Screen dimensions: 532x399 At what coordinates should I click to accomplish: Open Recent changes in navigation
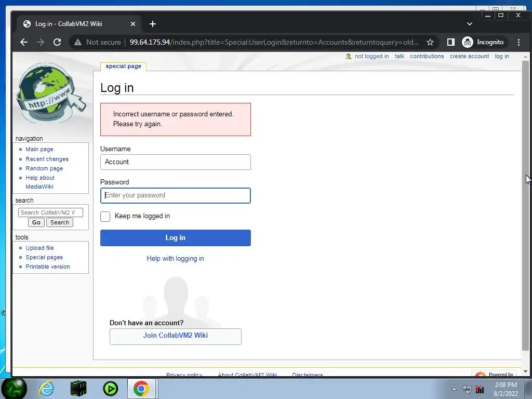47,159
